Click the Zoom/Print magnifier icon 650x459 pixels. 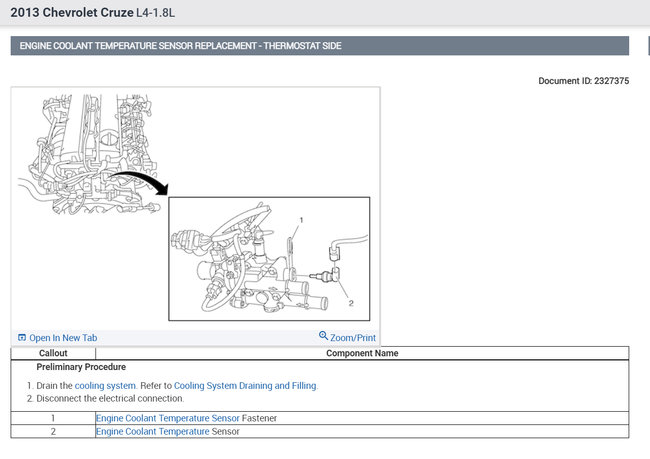pos(323,335)
